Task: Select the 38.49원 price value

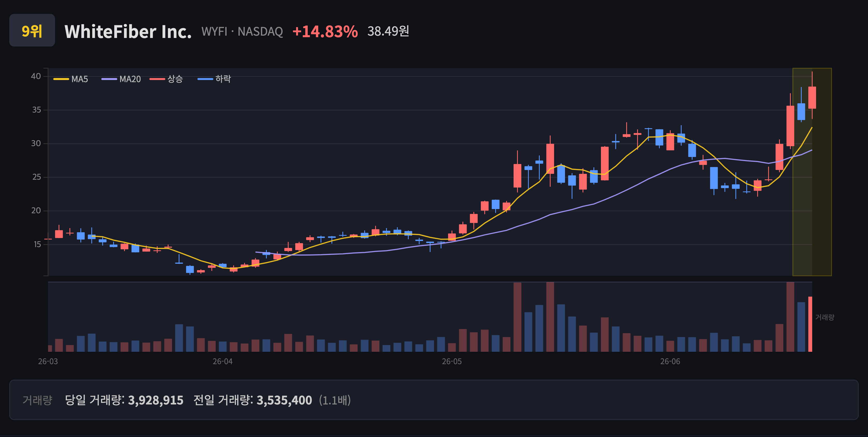Action: point(388,31)
